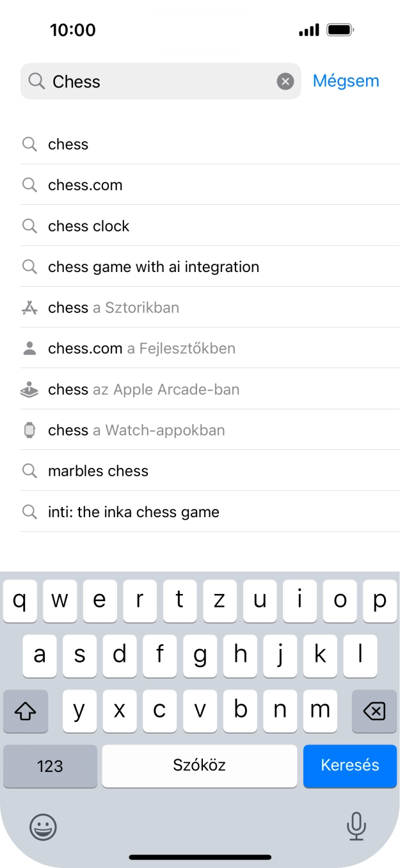Tap the Mégsem cancel link
This screenshot has width=400, height=868.
(346, 81)
